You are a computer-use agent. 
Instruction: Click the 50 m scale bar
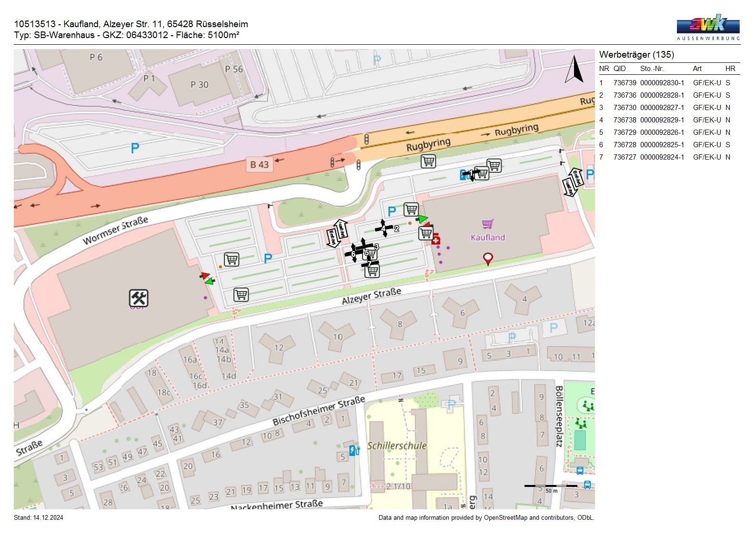(550, 486)
